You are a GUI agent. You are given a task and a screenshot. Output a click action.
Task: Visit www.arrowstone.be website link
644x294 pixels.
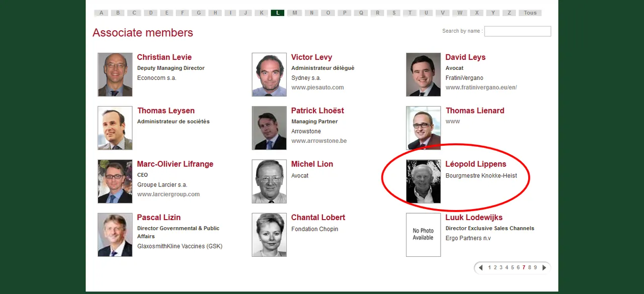click(319, 141)
